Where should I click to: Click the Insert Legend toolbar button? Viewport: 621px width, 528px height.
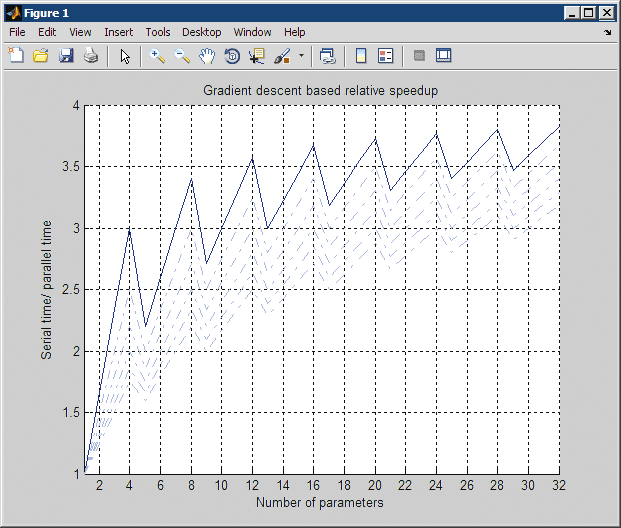point(386,56)
